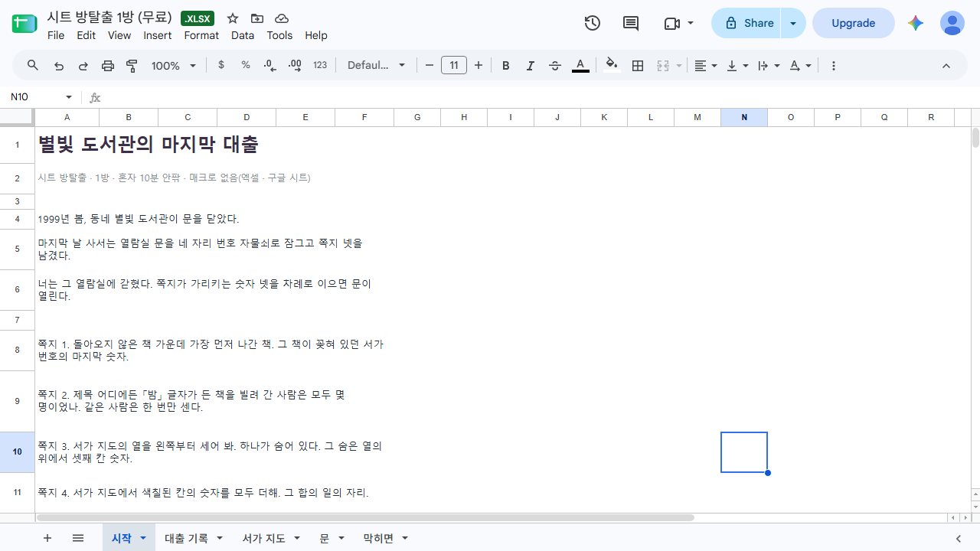Collapse the toolbar with the chevron
Screen dimensions: 980x551
tap(946, 66)
